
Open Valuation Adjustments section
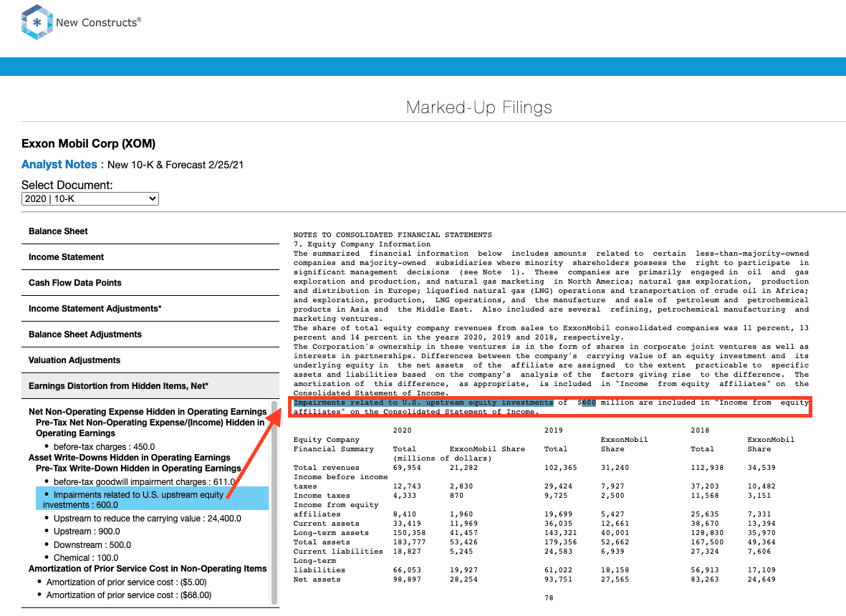[150, 361]
